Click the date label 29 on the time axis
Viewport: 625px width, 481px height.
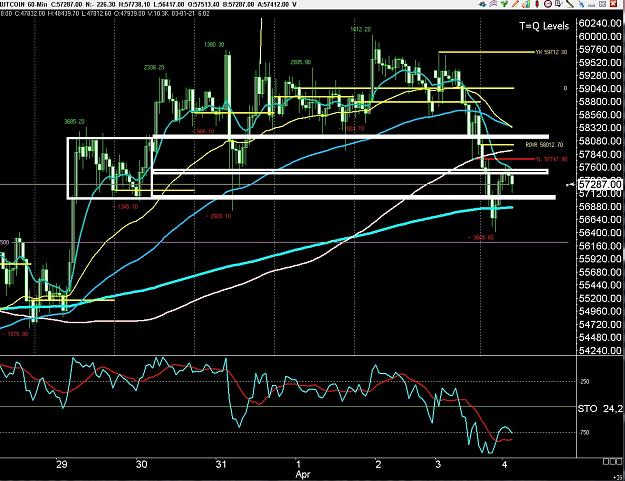62,465
